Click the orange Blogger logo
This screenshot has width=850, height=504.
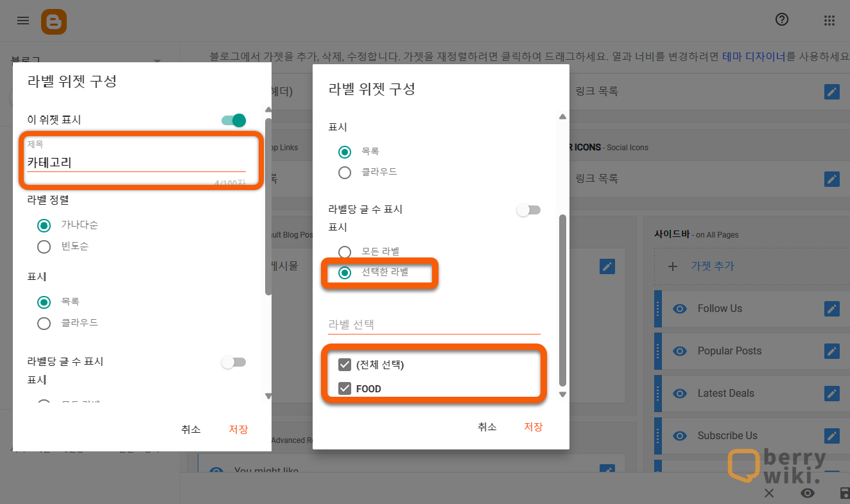coord(54,22)
